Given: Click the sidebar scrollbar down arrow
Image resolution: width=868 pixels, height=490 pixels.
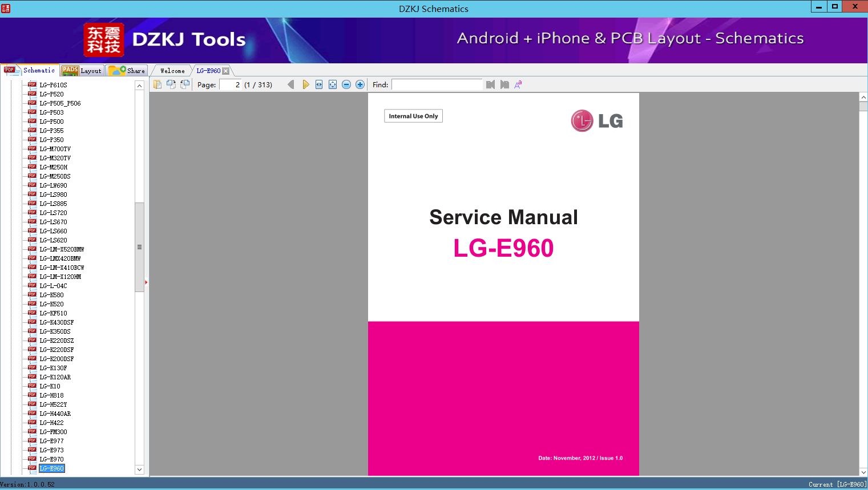Looking at the screenshot, I should [139, 469].
